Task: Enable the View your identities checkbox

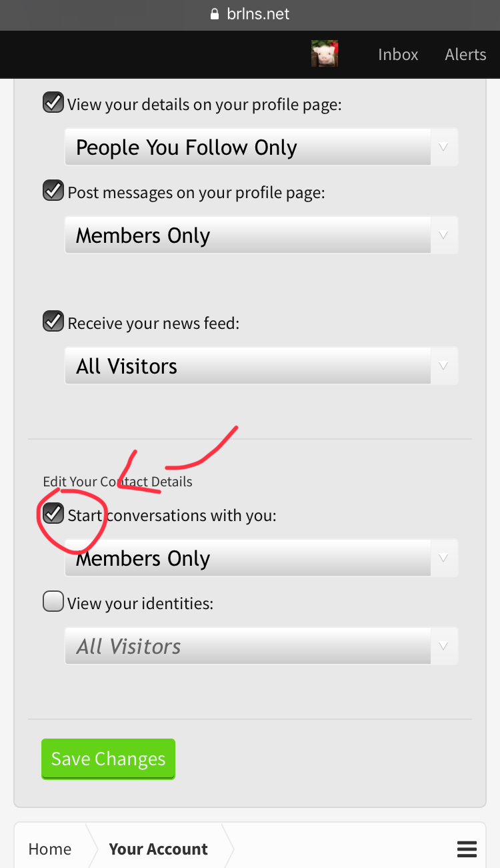Action: coord(53,602)
